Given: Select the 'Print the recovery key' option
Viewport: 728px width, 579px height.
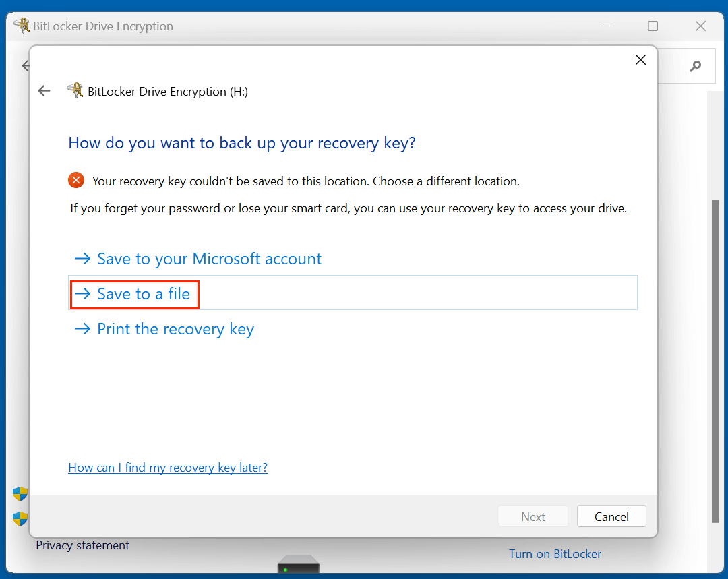Looking at the screenshot, I should pos(175,329).
